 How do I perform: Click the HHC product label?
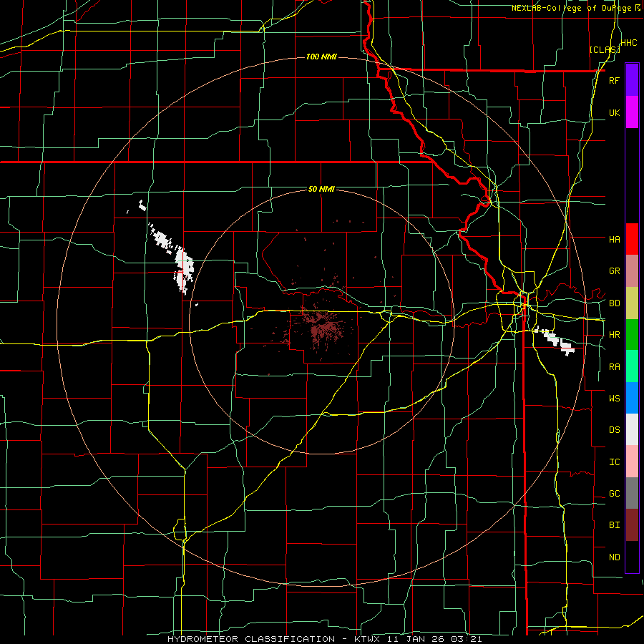tap(628, 43)
